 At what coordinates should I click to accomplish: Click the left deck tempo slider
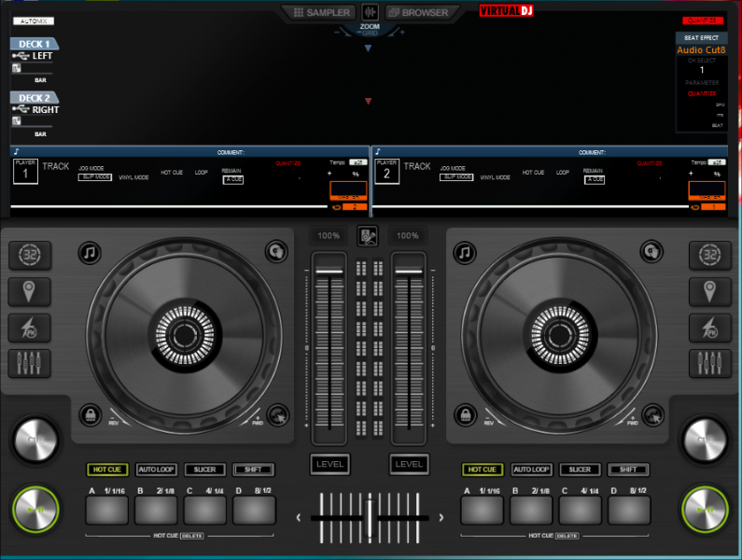[329, 348]
